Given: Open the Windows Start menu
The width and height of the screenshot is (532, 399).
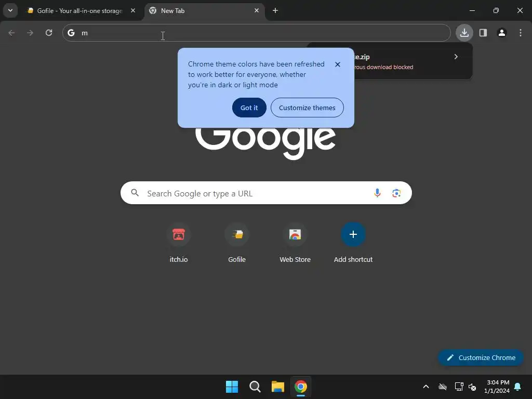Looking at the screenshot, I should pos(232,387).
